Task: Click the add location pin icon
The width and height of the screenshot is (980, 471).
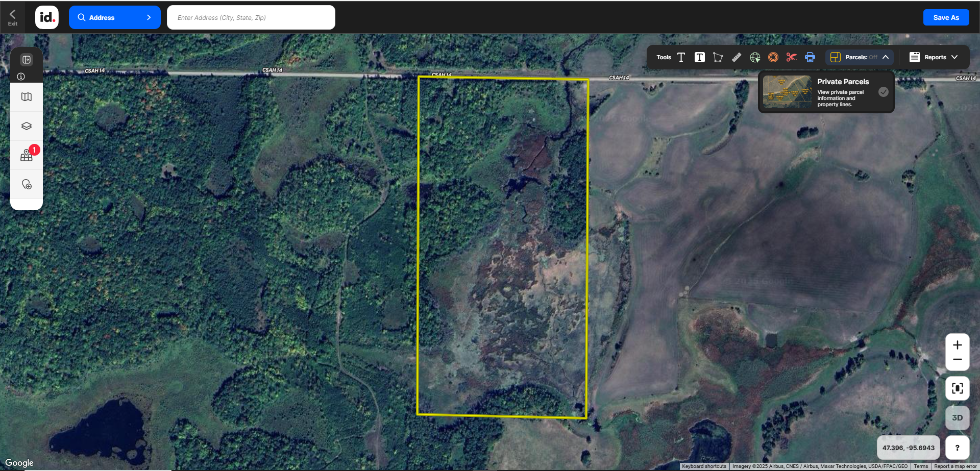Action: coord(27,184)
